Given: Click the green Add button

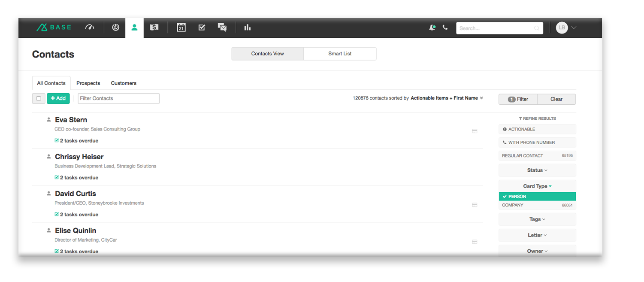Looking at the screenshot, I should (58, 98).
